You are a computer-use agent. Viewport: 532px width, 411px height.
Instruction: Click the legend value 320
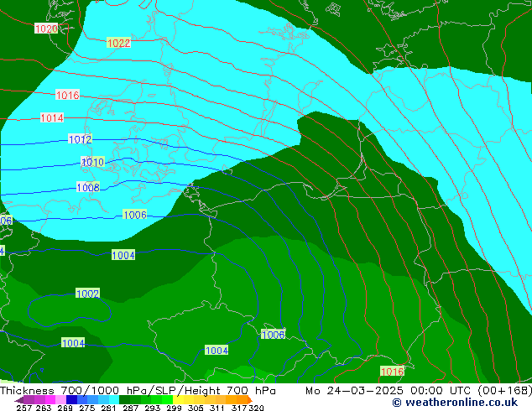(x=256, y=408)
